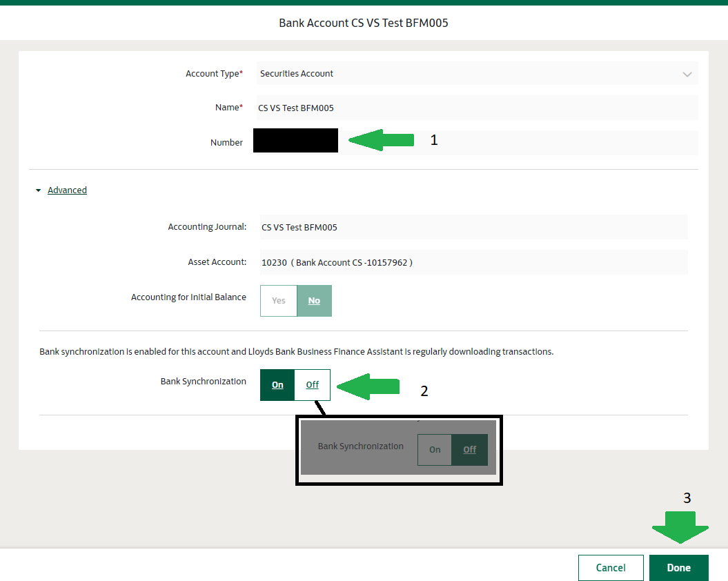
Task: Click Off in the grey preview inset
Action: coord(469,450)
